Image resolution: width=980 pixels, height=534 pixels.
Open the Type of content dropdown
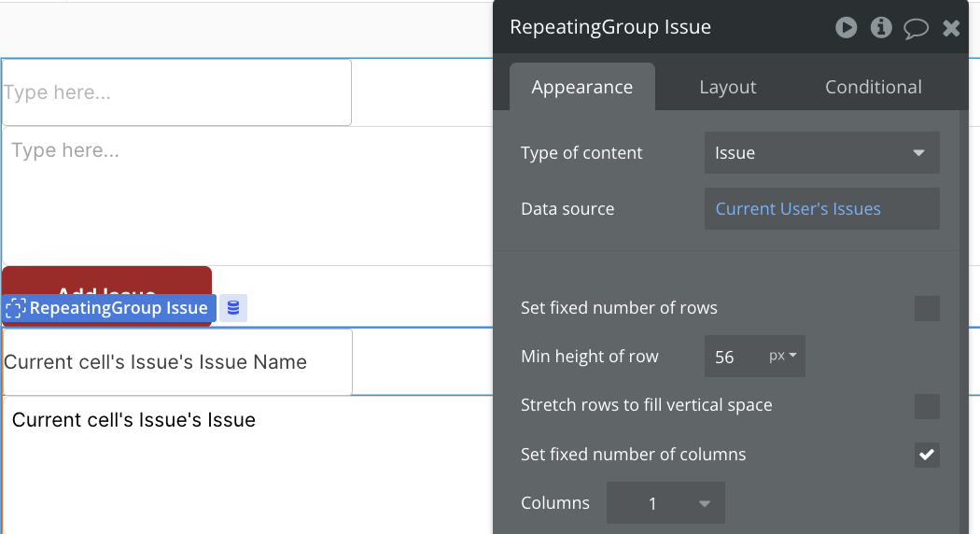pyautogui.click(x=822, y=152)
